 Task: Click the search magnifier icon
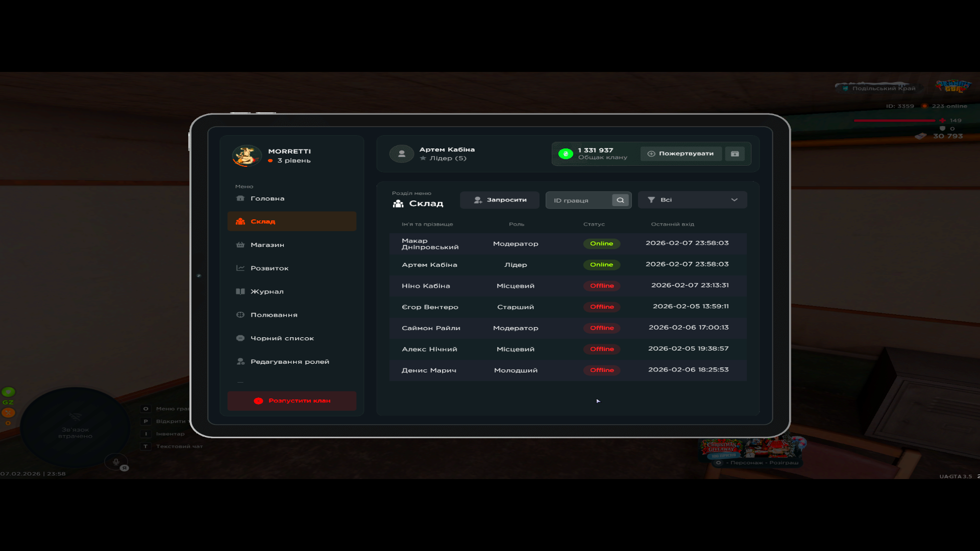point(620,200)
